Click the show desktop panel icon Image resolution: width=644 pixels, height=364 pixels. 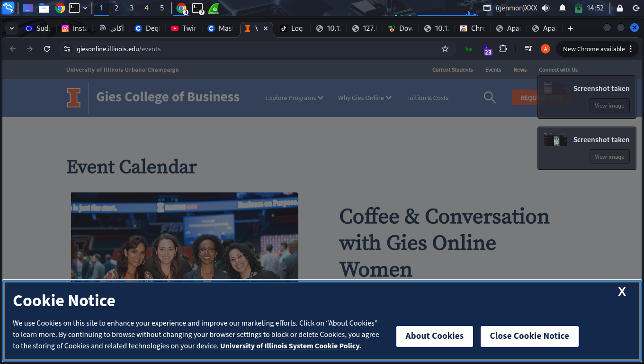point(28,8)
